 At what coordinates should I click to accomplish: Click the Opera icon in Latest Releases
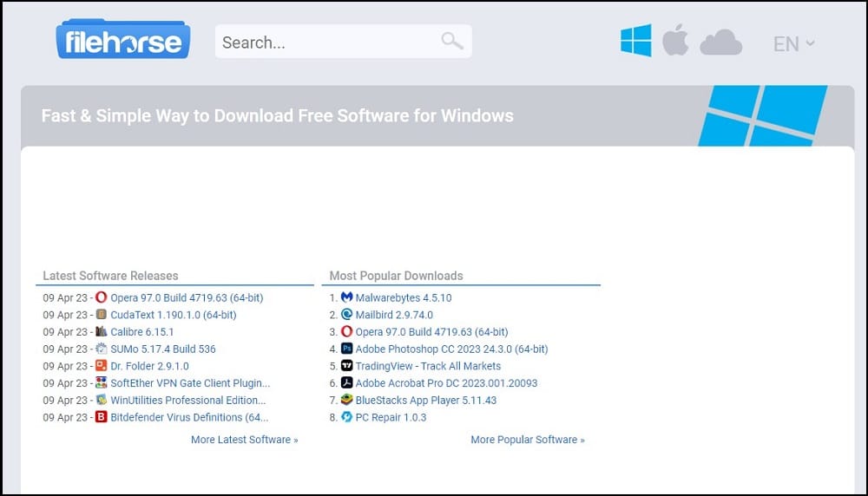[x=101, y=297]
